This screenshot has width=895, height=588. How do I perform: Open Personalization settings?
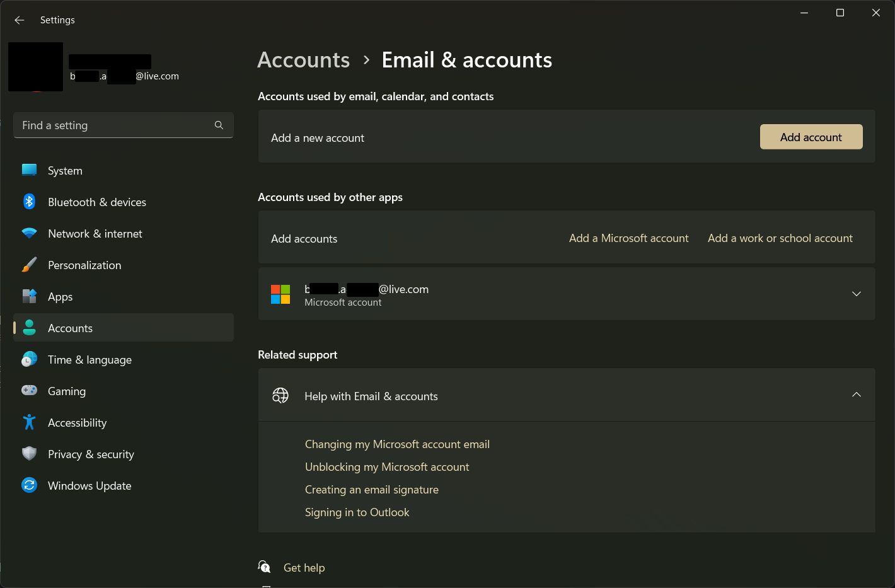124,265
